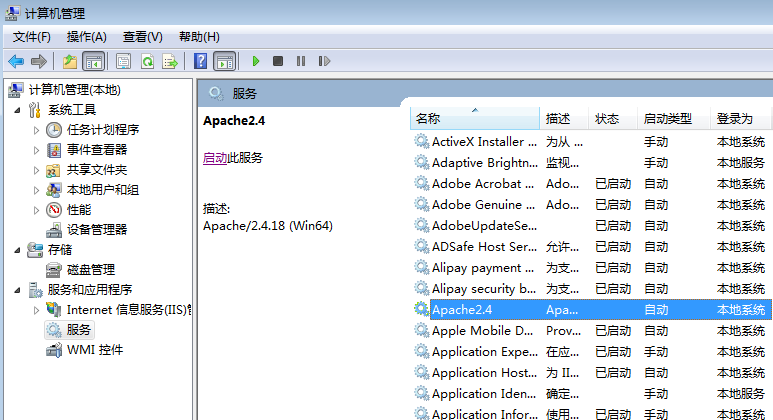The height and width of the screenshot is (420, 773).
Task: Collapse the 系统工具 tree node
Action: coord(22,110)
